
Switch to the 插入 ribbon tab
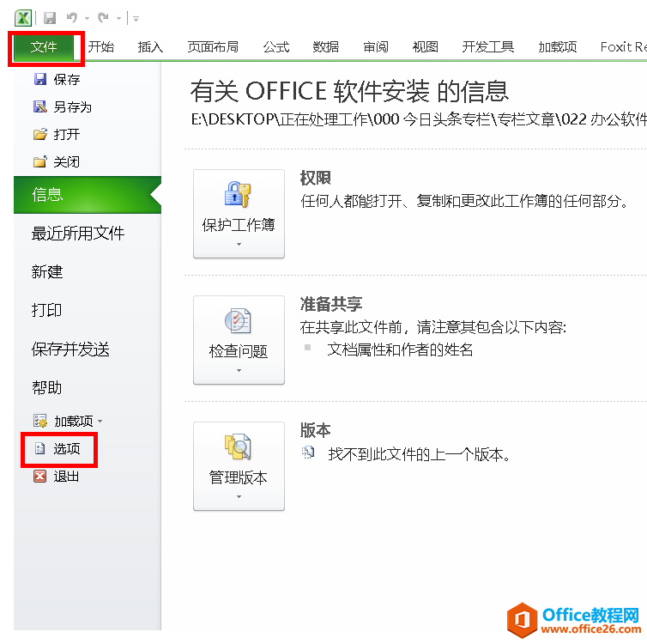150,47
